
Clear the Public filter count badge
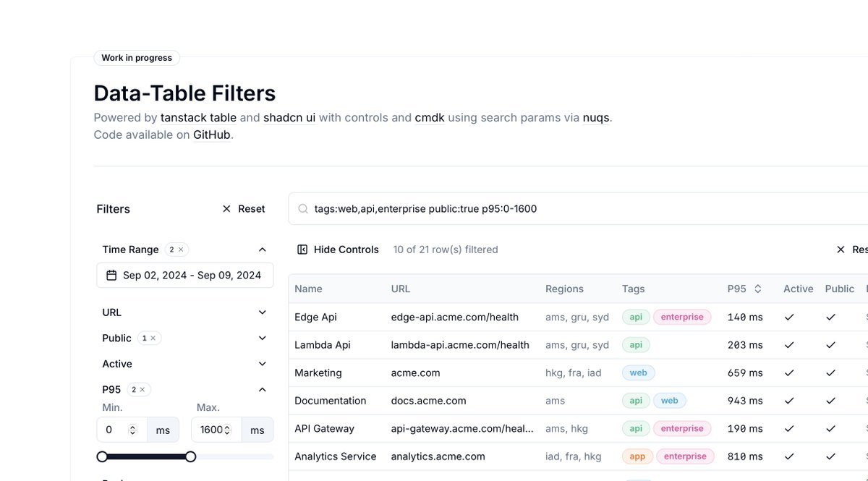pos(153,338)
